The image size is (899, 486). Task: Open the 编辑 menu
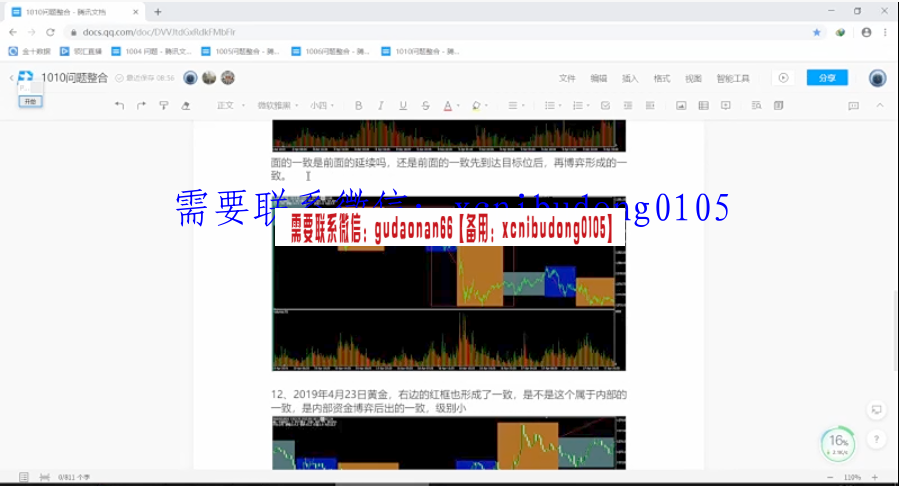point(599,79)
